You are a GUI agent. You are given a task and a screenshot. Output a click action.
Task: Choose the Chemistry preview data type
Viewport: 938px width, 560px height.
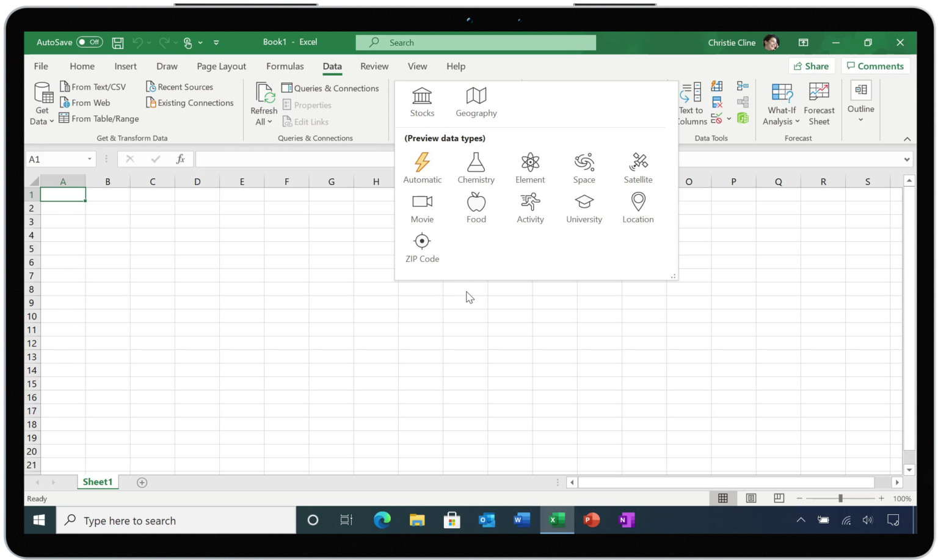[476, 168]
